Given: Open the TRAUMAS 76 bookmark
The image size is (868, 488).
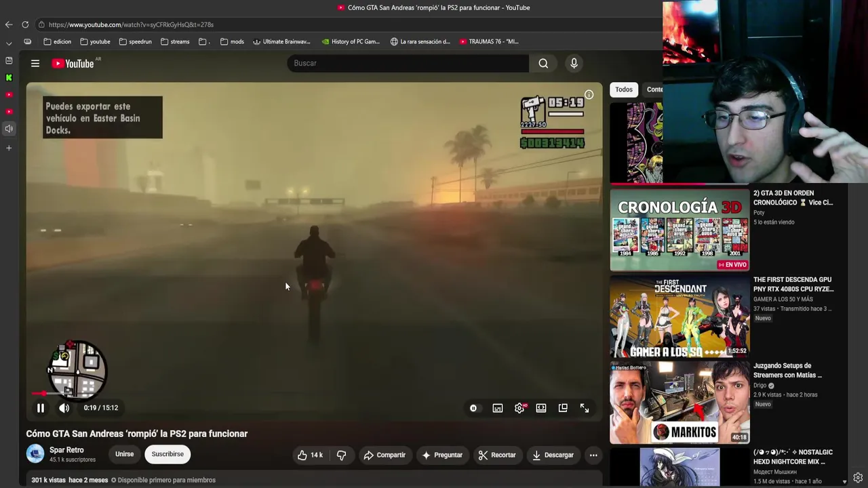Looking at the screenshot, I should click(489, 41).
